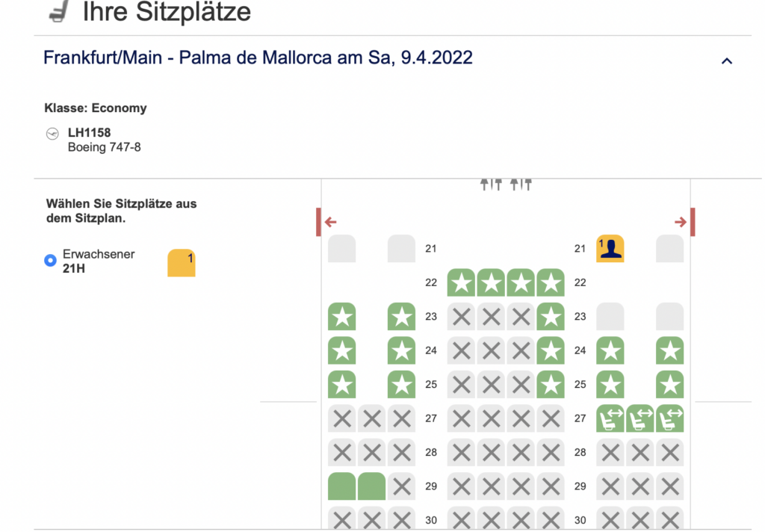Select extra legroom seat 27K by the window
Screen dimensions: 765x532
click(x=670, y=418)
